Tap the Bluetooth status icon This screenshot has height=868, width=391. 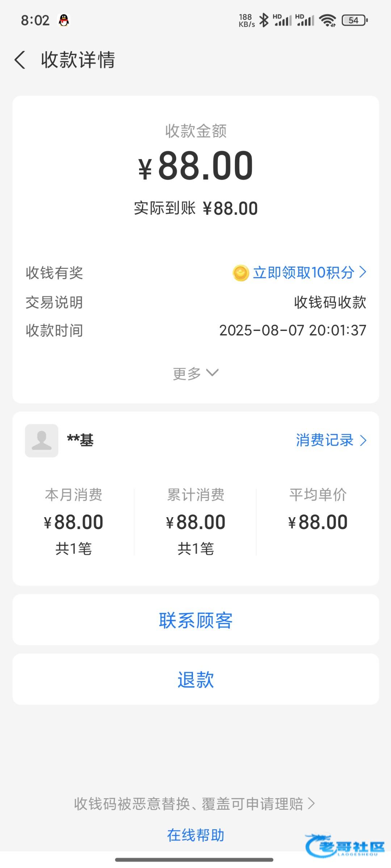click(x=264, y=20)
